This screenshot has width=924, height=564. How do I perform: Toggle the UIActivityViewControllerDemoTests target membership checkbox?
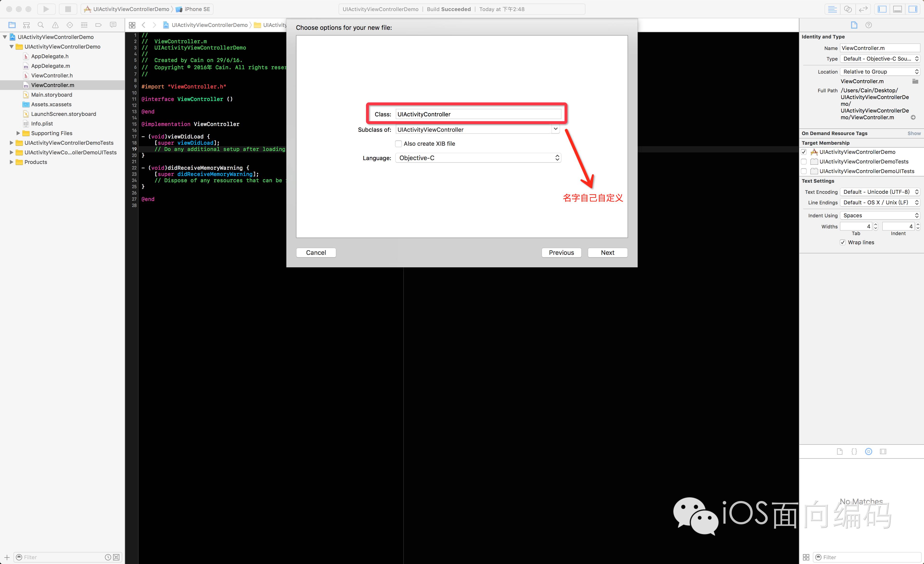click(x=804, y=162)
